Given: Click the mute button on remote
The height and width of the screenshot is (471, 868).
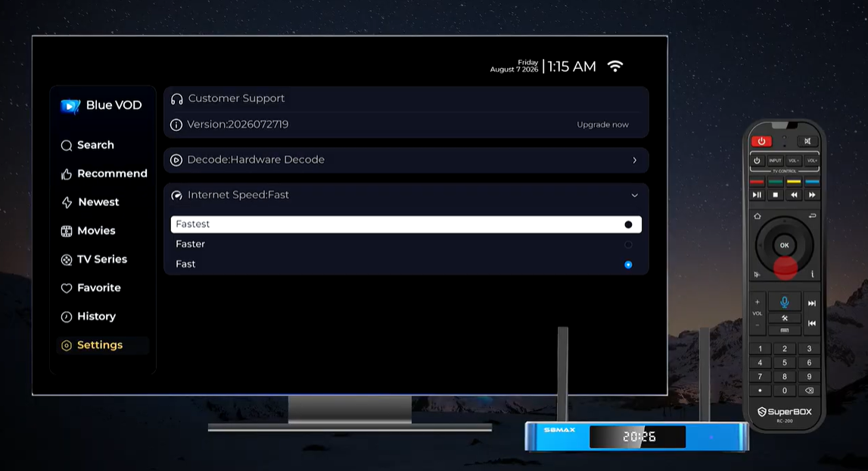Looking at the screenshot, I should point(807,142).
